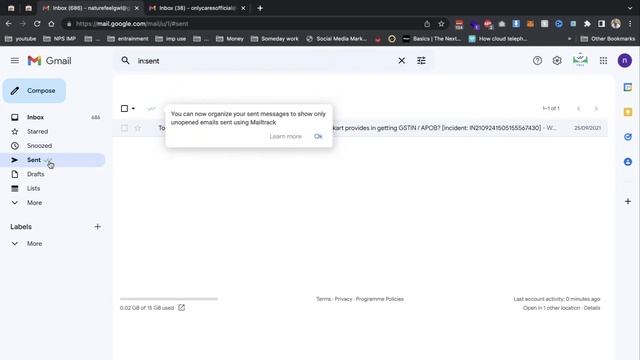Open the browser extensions puzzle icon
640x360 pixels.
click(587, 24)
